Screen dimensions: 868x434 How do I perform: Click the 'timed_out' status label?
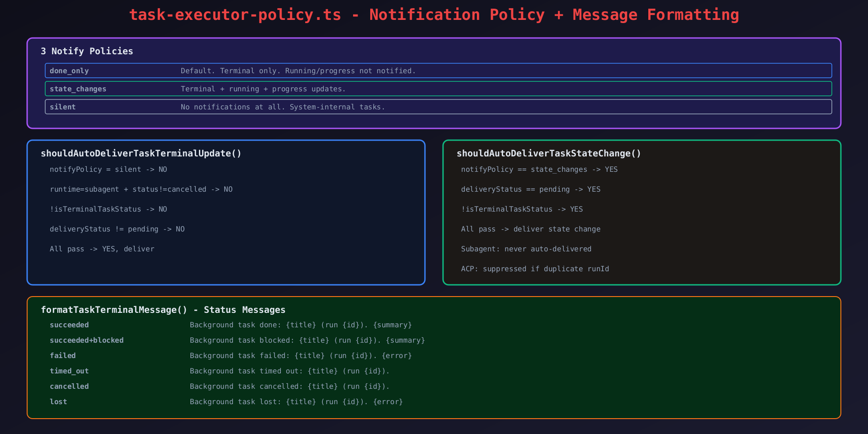69,371
